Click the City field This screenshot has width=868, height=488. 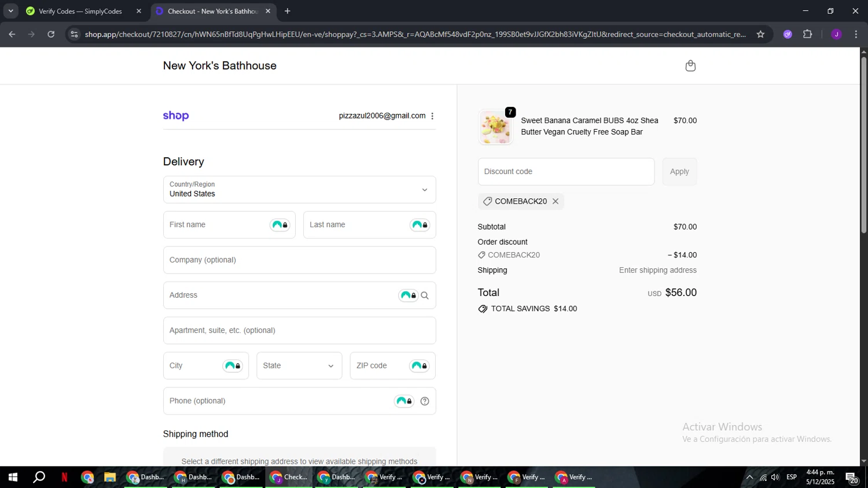pyautogui.click(x=205, y=366)
